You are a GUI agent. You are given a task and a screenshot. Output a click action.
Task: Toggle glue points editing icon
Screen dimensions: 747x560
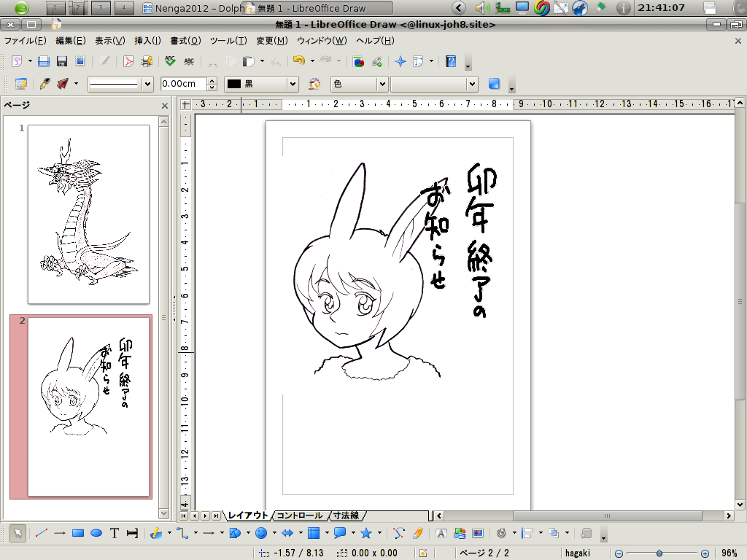[x=417, y=533]
